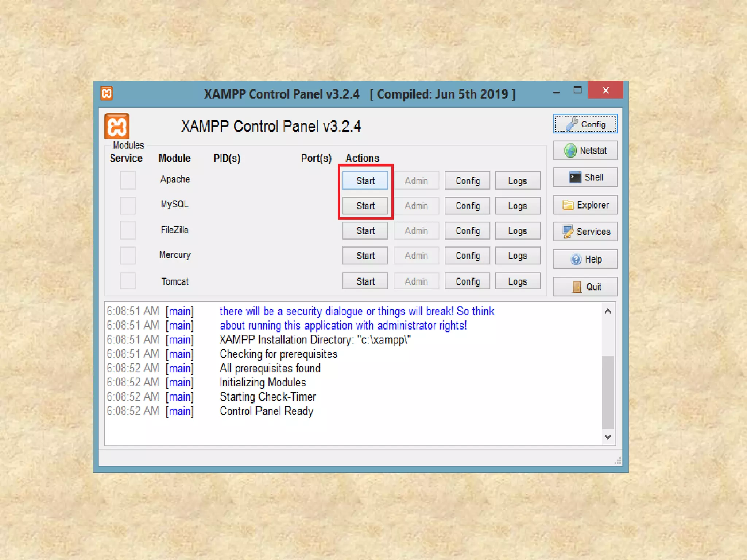Select the 'Control Panel Ready' log line
This screenshot has width=747, height=560.
coord(267,411)
